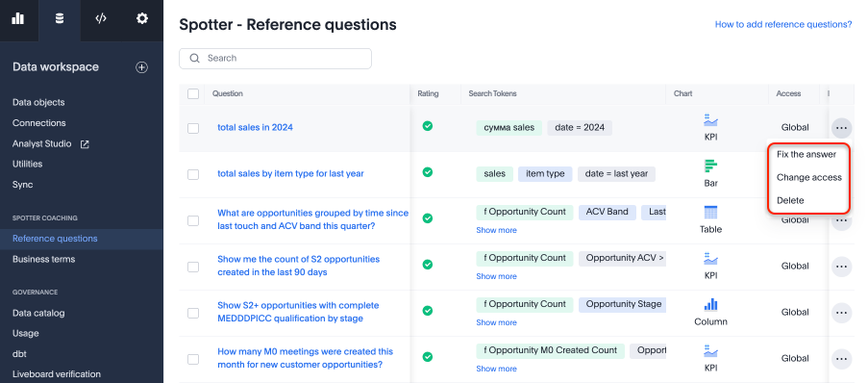Image resolution: width=868 pixels, height=383 pixels.
Task: Click the Bar chart icon for total sales by item type
Action: [710, 166]
